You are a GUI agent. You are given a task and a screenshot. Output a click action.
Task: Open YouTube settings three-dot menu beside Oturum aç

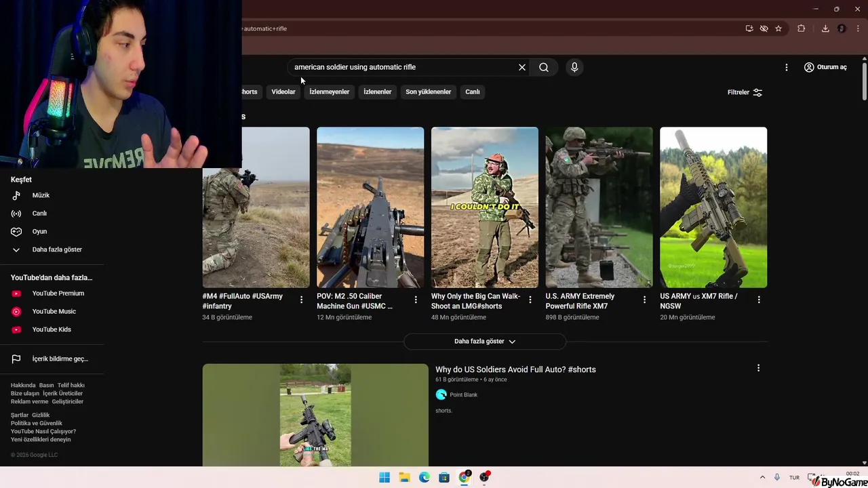(786, 67)
